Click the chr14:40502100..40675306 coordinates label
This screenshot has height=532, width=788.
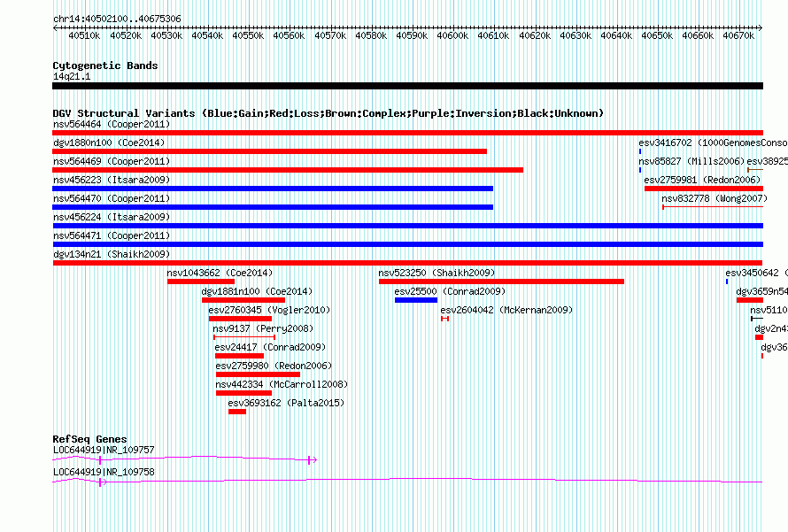(117, 19)
